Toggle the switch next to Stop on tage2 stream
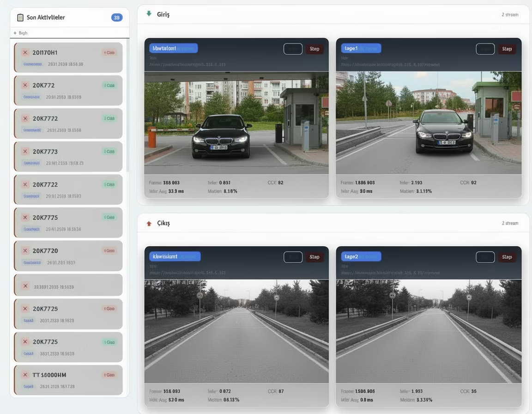Viewport: 532px width, 414px height. pyautogui.click(x=485, y=257)
